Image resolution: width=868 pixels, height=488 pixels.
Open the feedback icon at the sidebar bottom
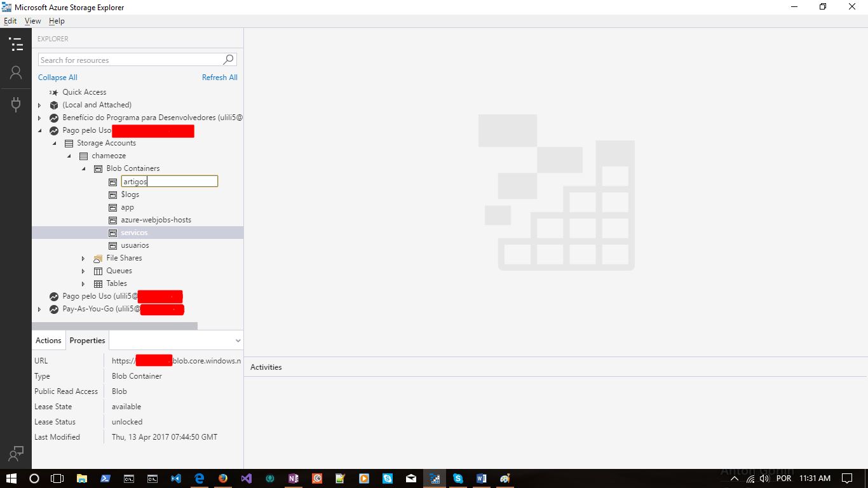16,454
